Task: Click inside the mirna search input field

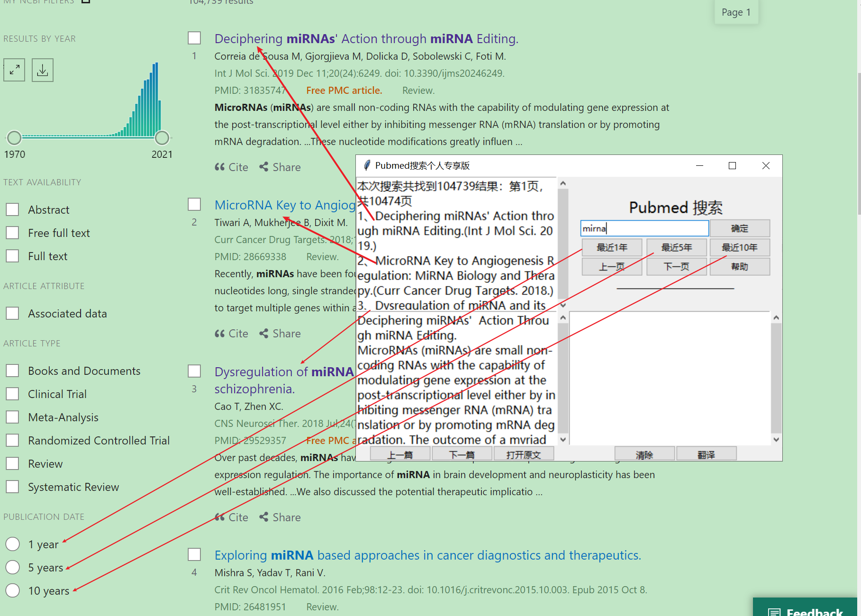Action: (643, 228)
